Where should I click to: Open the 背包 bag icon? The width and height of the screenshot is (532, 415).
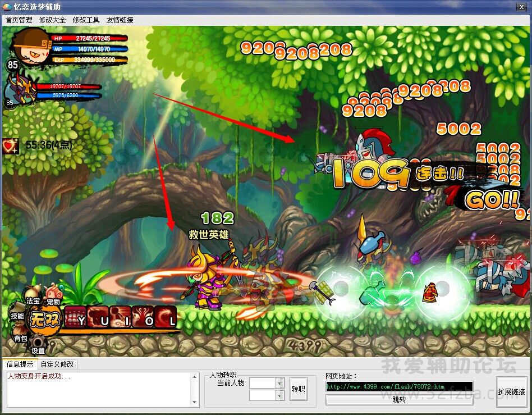[x=20, y=333]
